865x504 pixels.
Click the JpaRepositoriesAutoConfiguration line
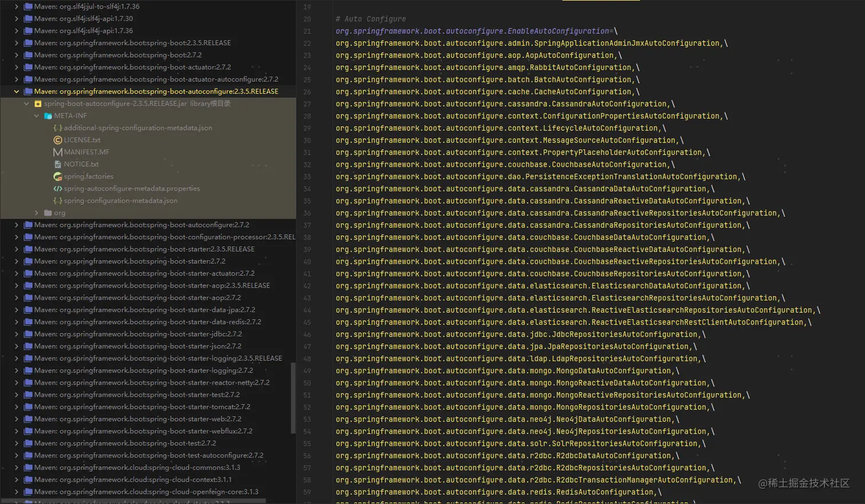click(x=517, y=347)
